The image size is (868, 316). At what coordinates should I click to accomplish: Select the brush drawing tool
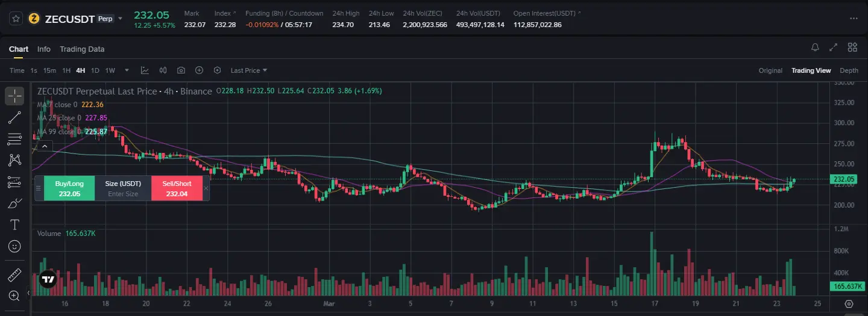coord(14,203)
